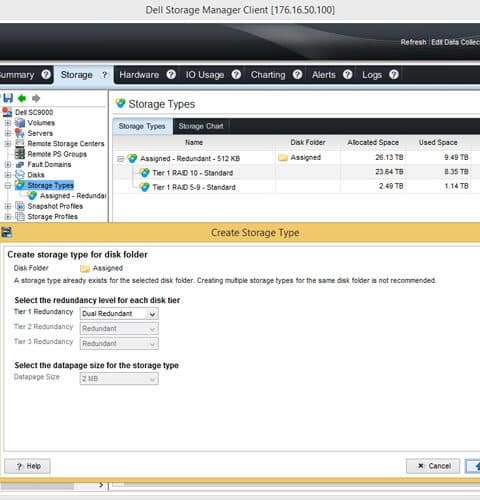Viewport: 480px width, 500px height.
Task: Switch to the IO Usage tab
Action: [205, 75]
